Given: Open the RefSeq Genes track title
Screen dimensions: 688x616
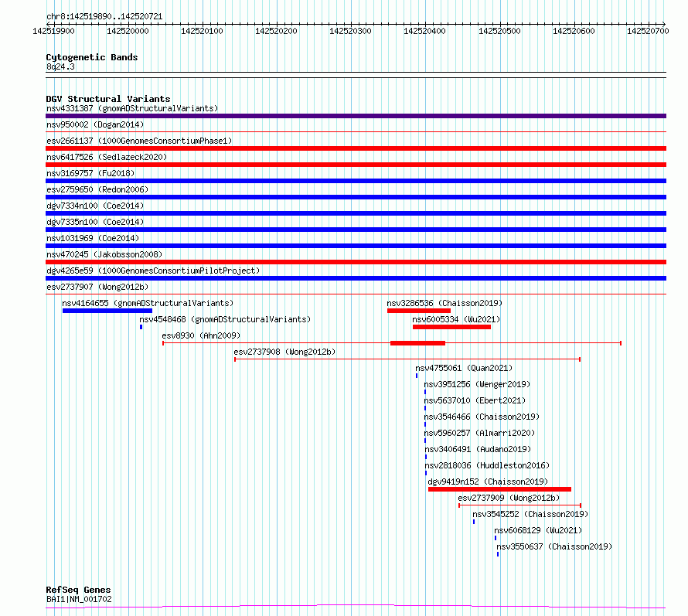Looking at the screenshot, I should [x=78, y=590].
